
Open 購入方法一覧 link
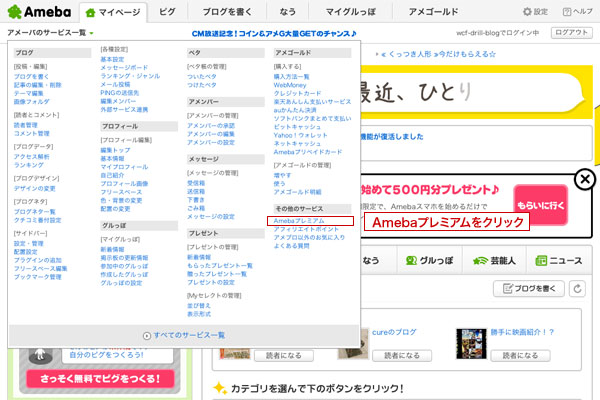292,77
